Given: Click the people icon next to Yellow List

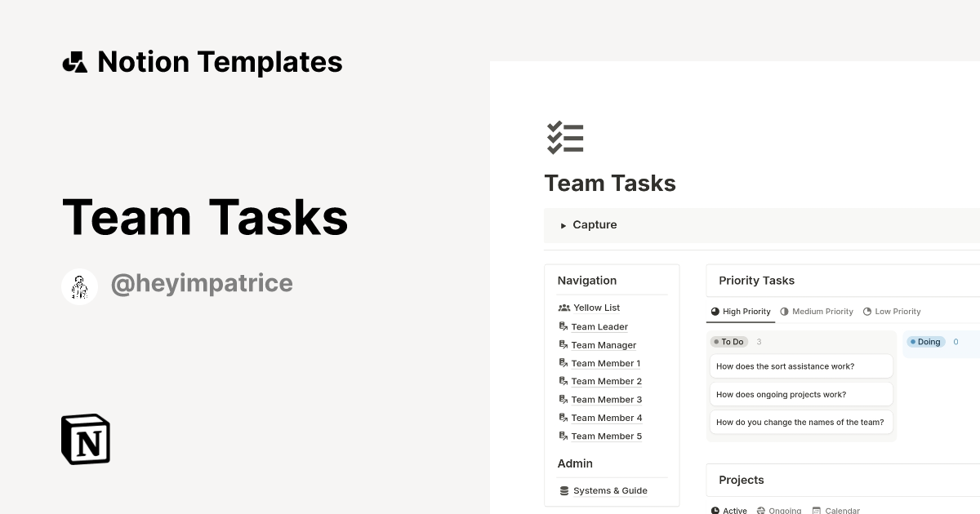Looking at the screenshot, I should coord(563,308).
